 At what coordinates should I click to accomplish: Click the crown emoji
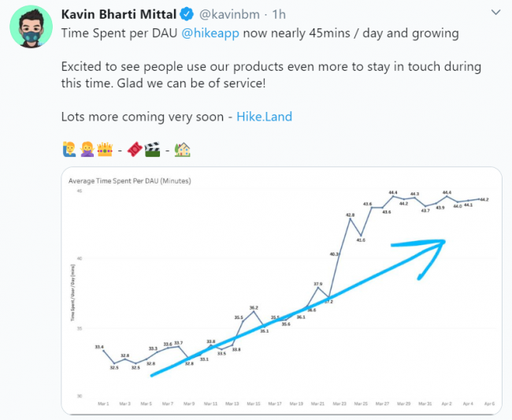[x=105, y=150]
